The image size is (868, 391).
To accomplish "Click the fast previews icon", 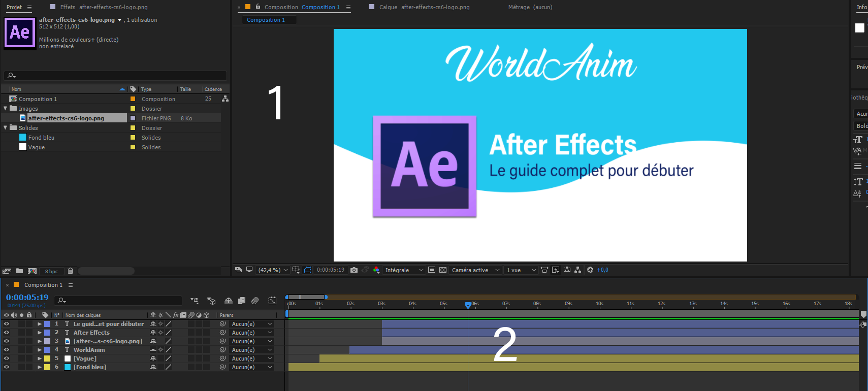I will pos(556,270).
